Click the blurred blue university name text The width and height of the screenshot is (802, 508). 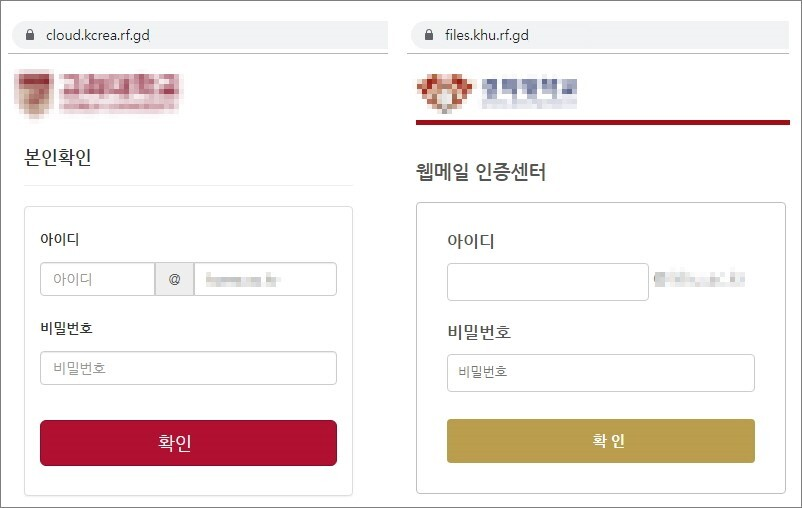click(529, 93)
